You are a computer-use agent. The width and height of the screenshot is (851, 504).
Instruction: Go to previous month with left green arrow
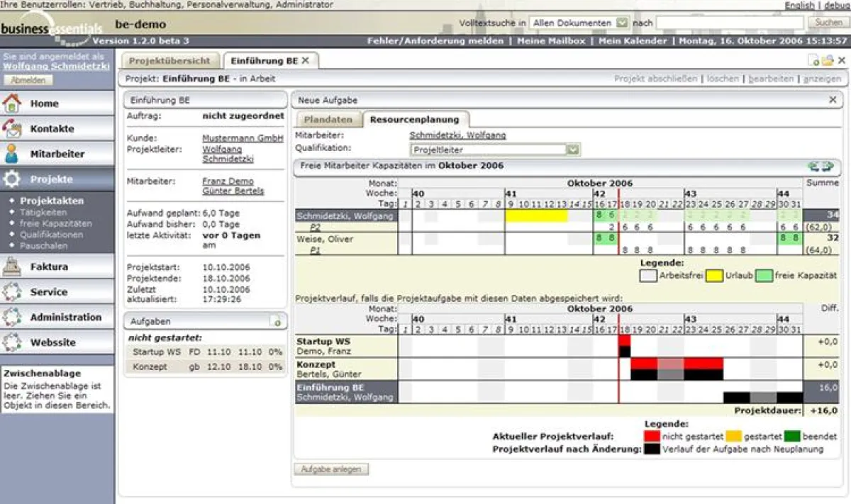tap(813, 166)
